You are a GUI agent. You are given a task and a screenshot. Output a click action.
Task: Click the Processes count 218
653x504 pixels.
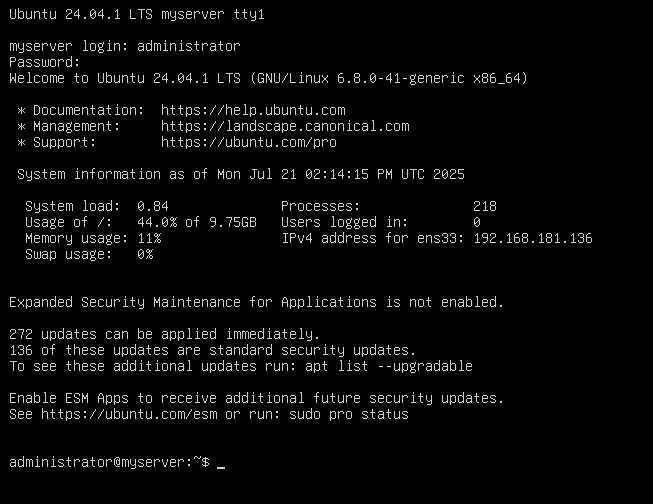(485, 206)
